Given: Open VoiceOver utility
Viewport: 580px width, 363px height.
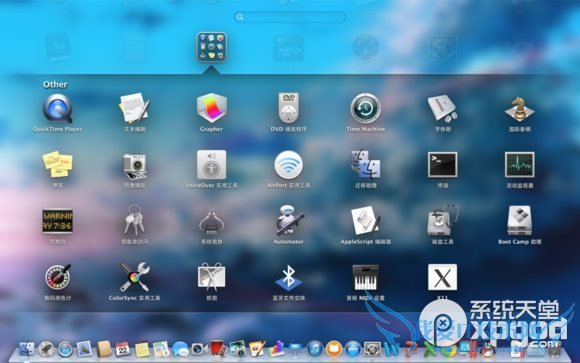Looking at the screenshot, I should [x=211, y=165].
